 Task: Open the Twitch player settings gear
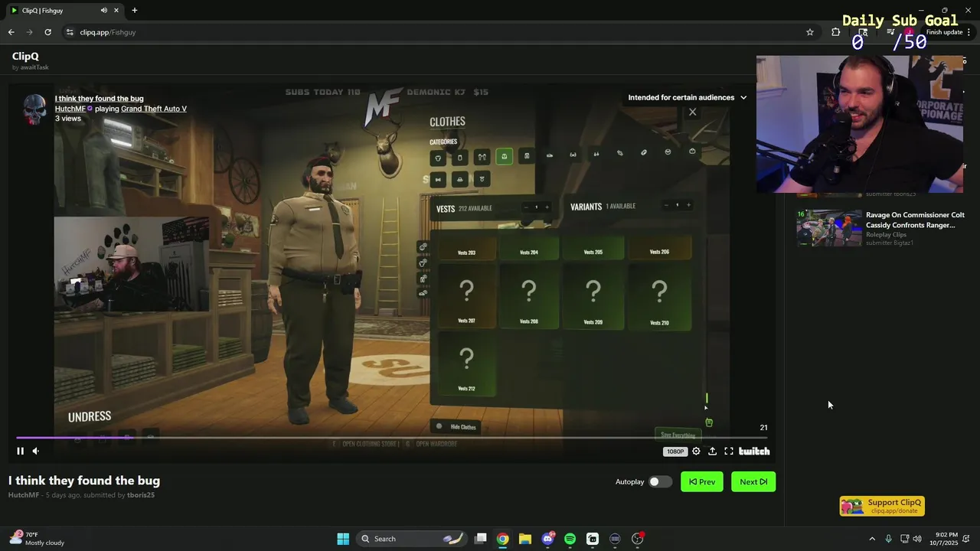[x=696, y=451]
